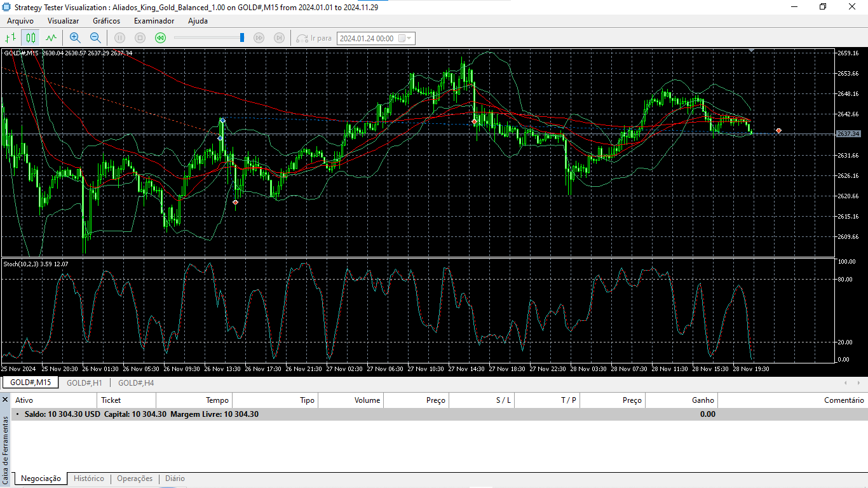Sort by Tipo column header
Viewport: 868px width, 488px height.
click(275, 400)
